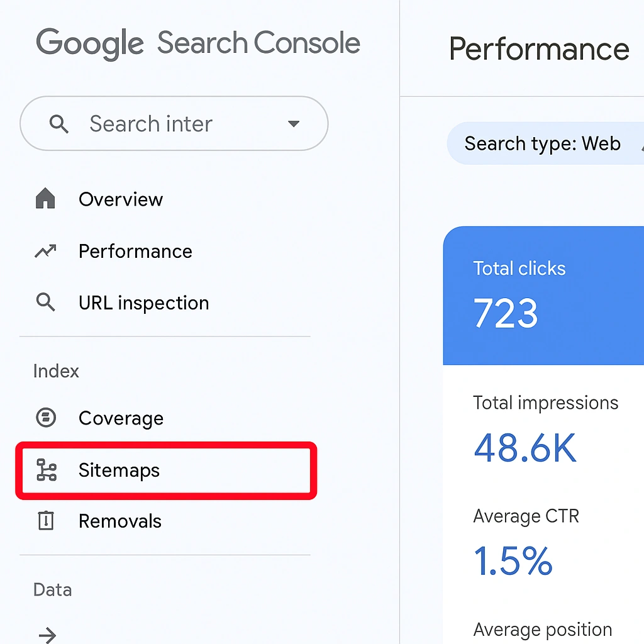
Task: Click the arrow icon under Data
Action: coord(47,635)
